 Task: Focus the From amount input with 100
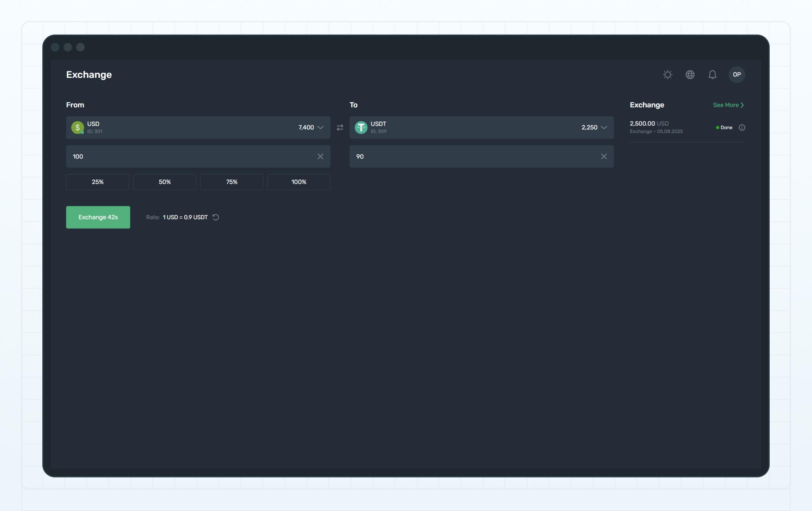click(x=190, y=156)
